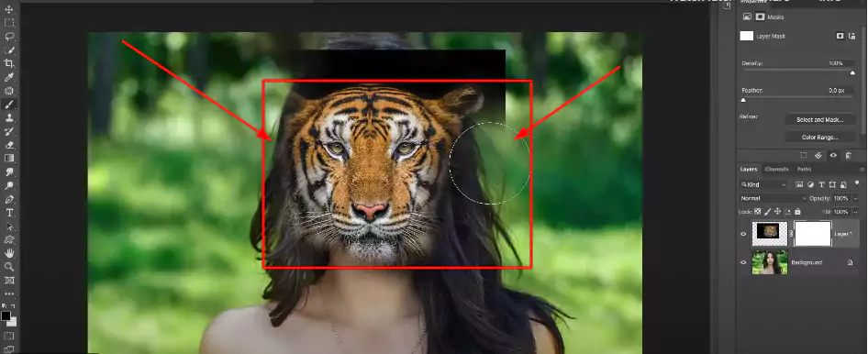Click the Color Range button
This screenshot has width=868, height=354.
(820, 138)
